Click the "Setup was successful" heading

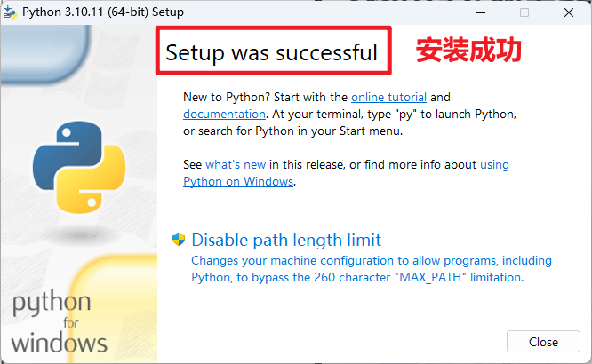pos(271,52)
